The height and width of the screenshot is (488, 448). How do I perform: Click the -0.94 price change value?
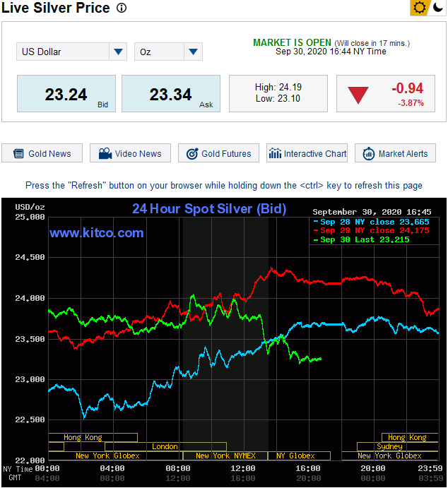coord(408,89)
